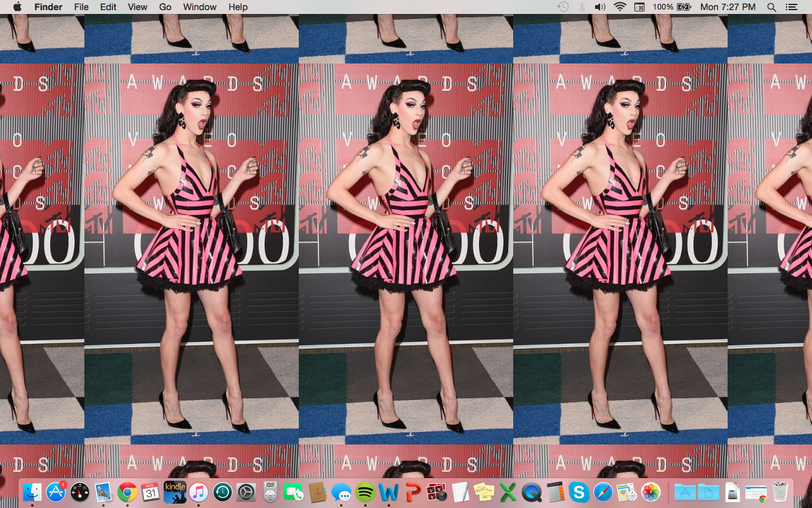This screenshot has height=508, width=812.
Task: Show Notification Center from menu bar
Action: [x=791, y=7]
